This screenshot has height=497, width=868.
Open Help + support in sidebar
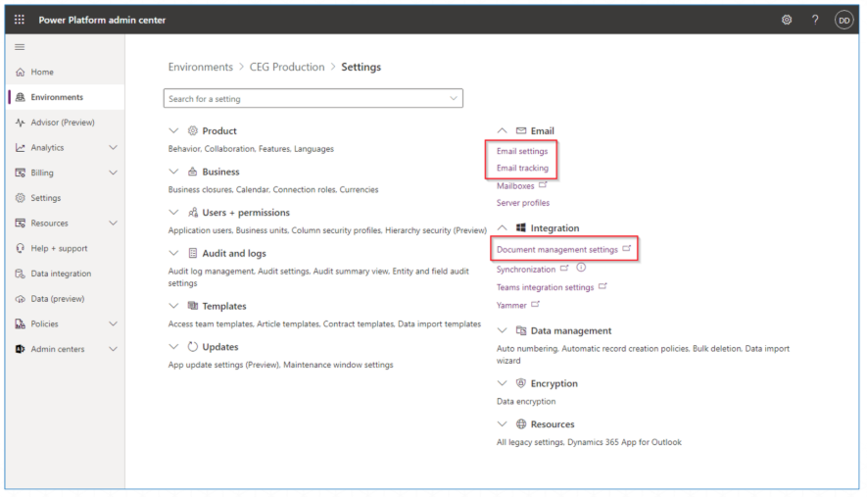[x=60, y=248]
